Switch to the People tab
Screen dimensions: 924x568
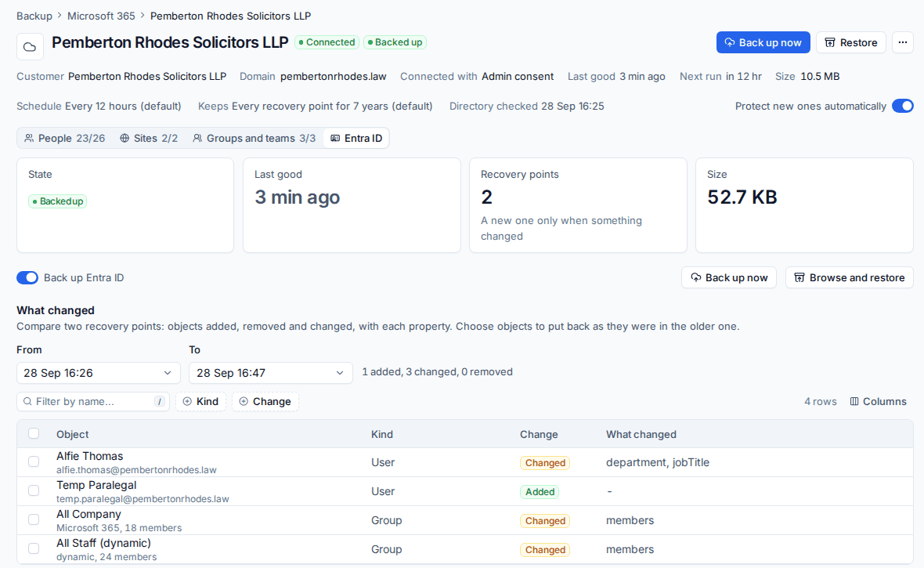pos(65,138)
